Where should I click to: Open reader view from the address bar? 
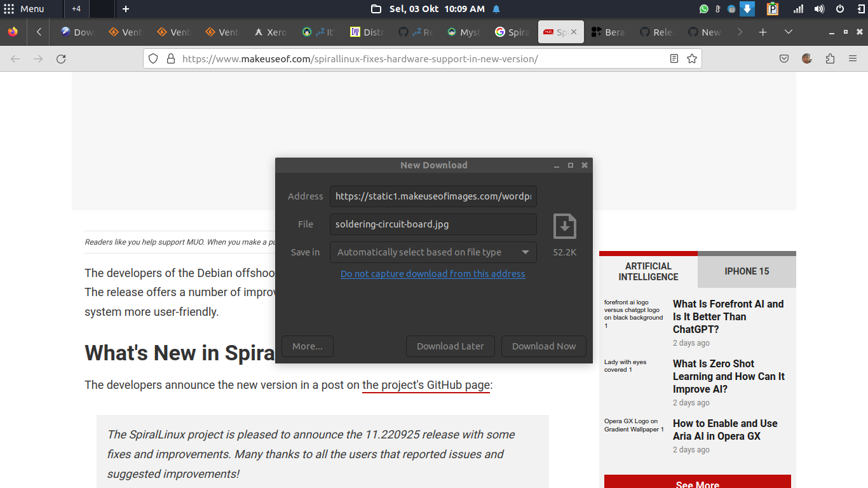[674, 58]
